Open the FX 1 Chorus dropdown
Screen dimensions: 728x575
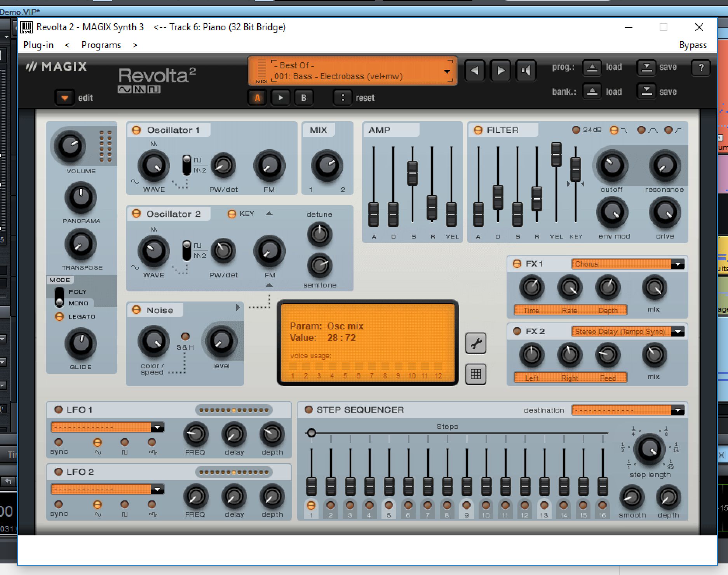(678, 264)
